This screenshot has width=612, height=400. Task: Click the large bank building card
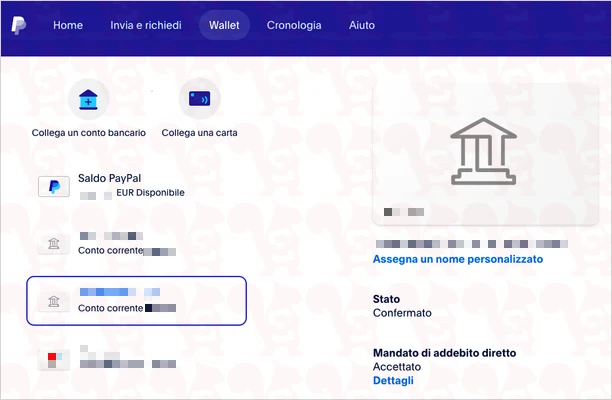pyautogui.click(x=485, y=155)
